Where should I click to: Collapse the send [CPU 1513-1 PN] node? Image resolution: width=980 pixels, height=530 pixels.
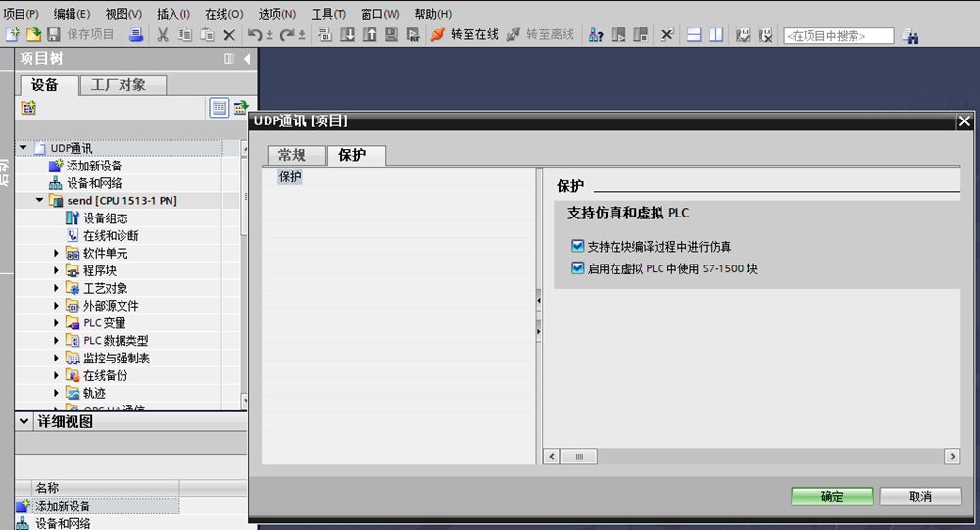click(39, 200)
